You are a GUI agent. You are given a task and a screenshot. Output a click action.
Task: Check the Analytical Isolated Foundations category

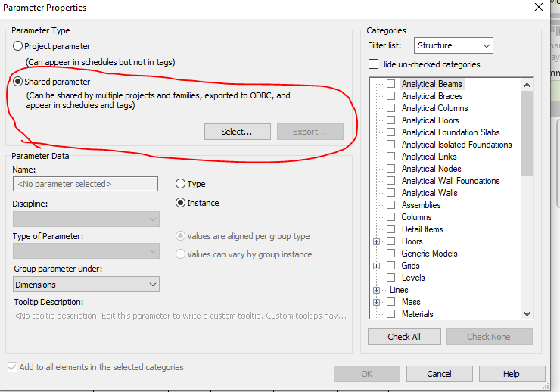click(x=391, y=145)
